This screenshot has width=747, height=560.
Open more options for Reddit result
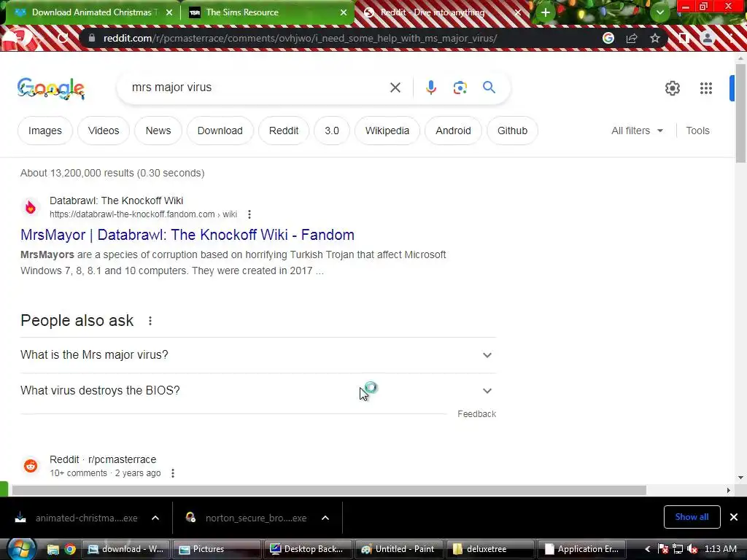[x=173, y=473]
